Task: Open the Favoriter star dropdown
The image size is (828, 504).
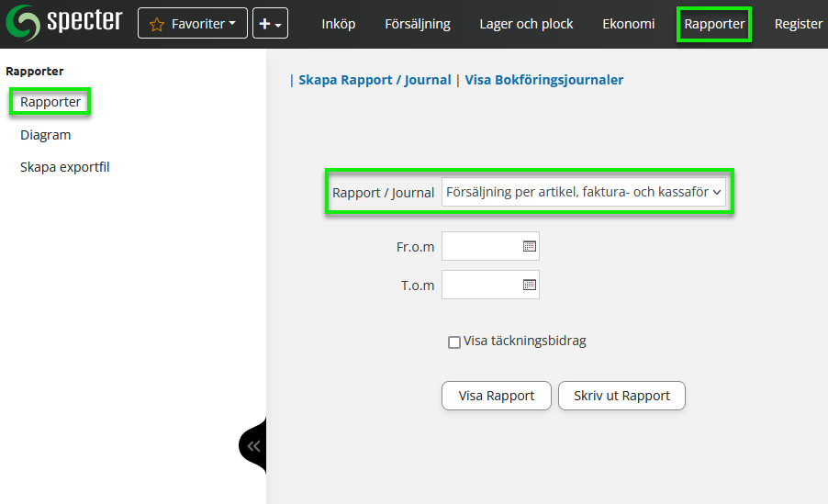Action: [x=192, y=24]
